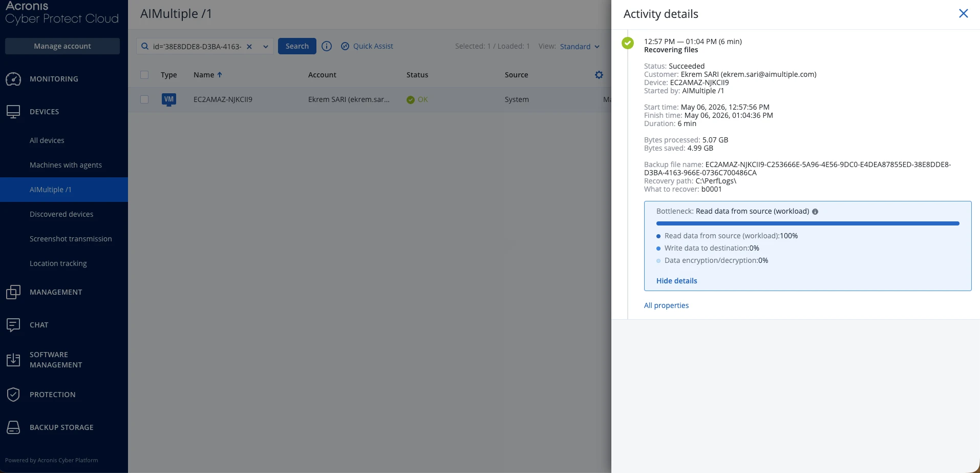Click the Quick Assist link
980x473 pixels.
click(373, 46)
